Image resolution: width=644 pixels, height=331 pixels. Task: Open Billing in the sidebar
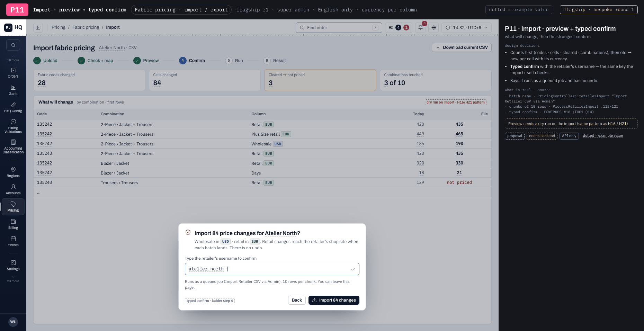13,224
